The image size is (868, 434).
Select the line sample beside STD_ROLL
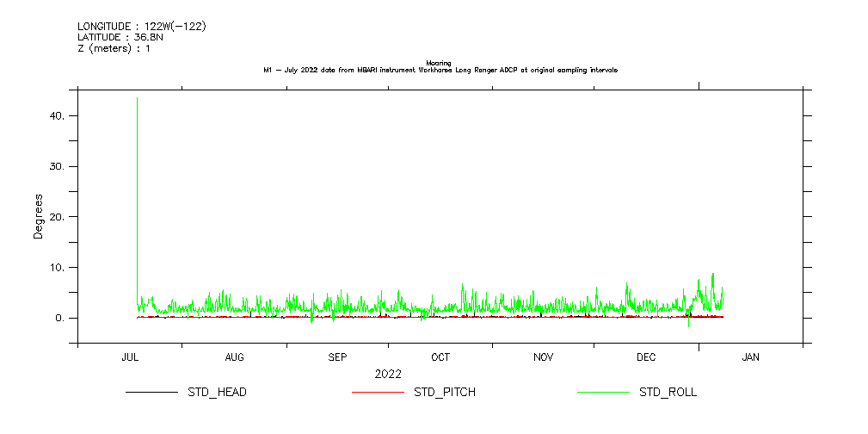tap(602, 393)
